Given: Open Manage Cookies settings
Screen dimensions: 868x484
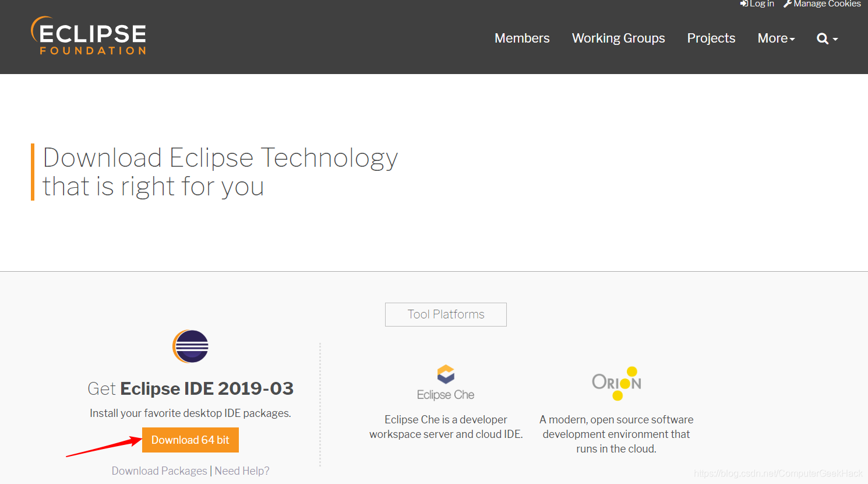Looking at the screenshot, I should coord(822,4).
